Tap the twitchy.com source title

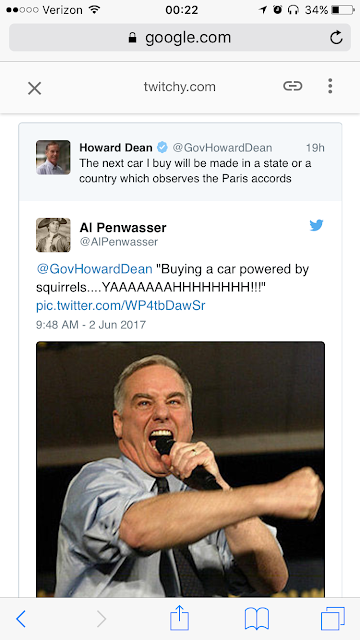(180, 87)
